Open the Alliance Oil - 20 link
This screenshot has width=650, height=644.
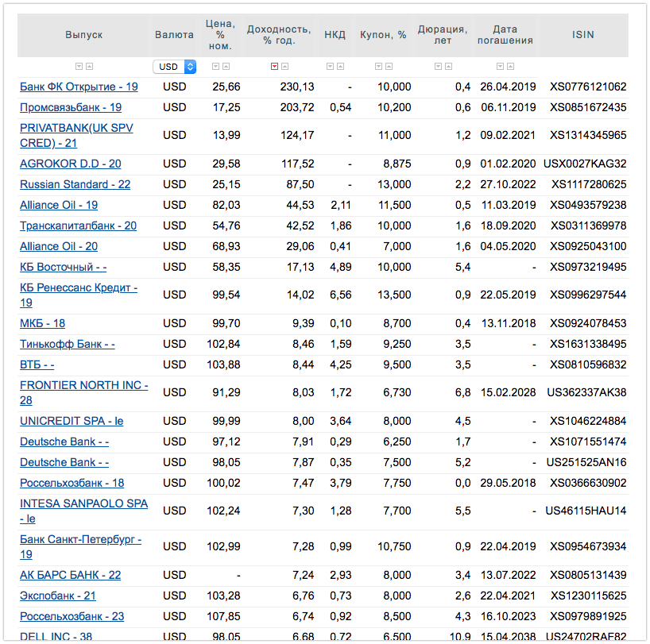(59, 247)
